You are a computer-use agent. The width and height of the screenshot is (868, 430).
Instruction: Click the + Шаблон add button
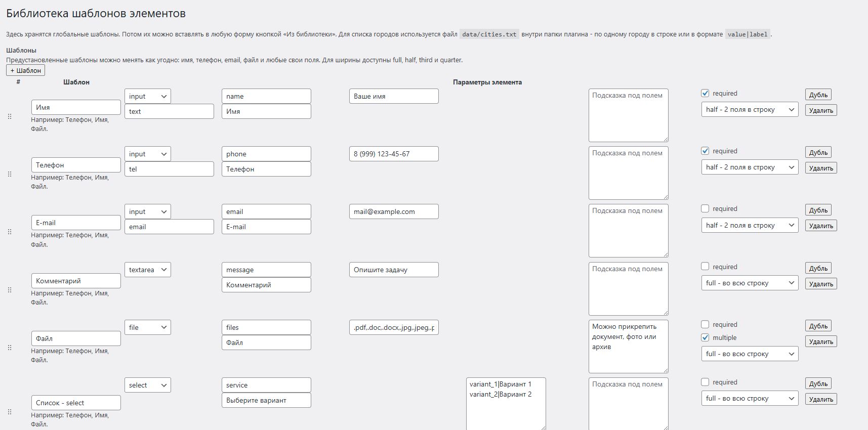(x=25, y=70)
